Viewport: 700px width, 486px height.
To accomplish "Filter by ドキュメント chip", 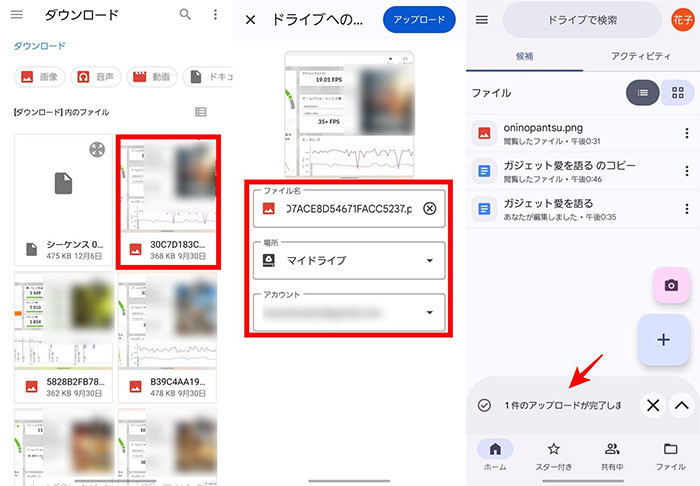I will click(209, 77).
